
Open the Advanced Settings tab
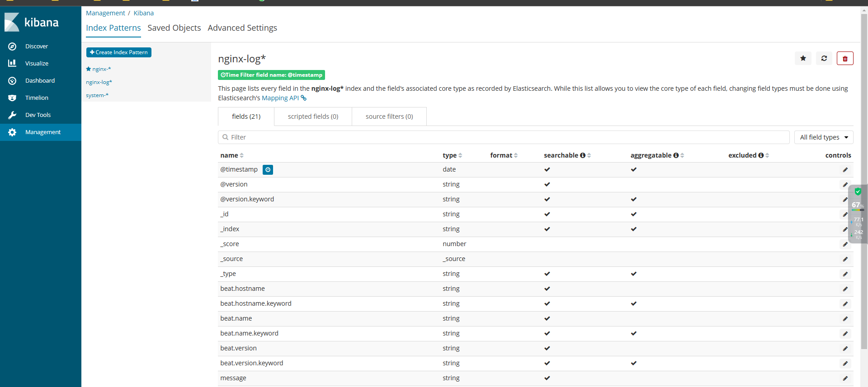[x=242, y=28]
